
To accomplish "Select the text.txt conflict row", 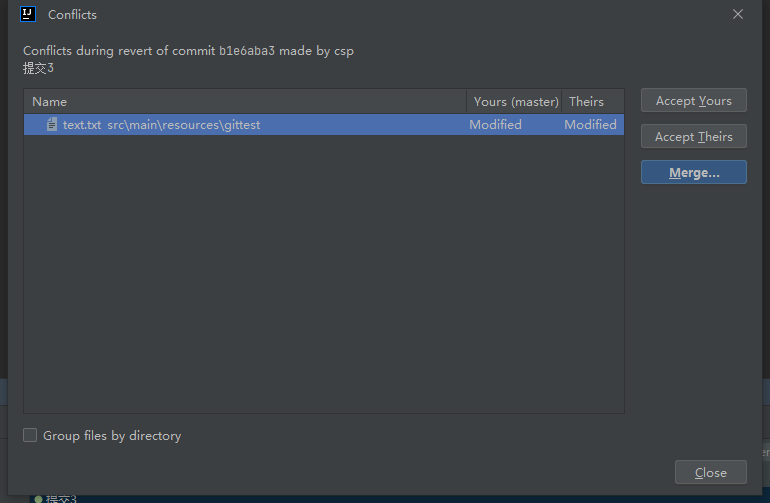I will click(324, 125).
